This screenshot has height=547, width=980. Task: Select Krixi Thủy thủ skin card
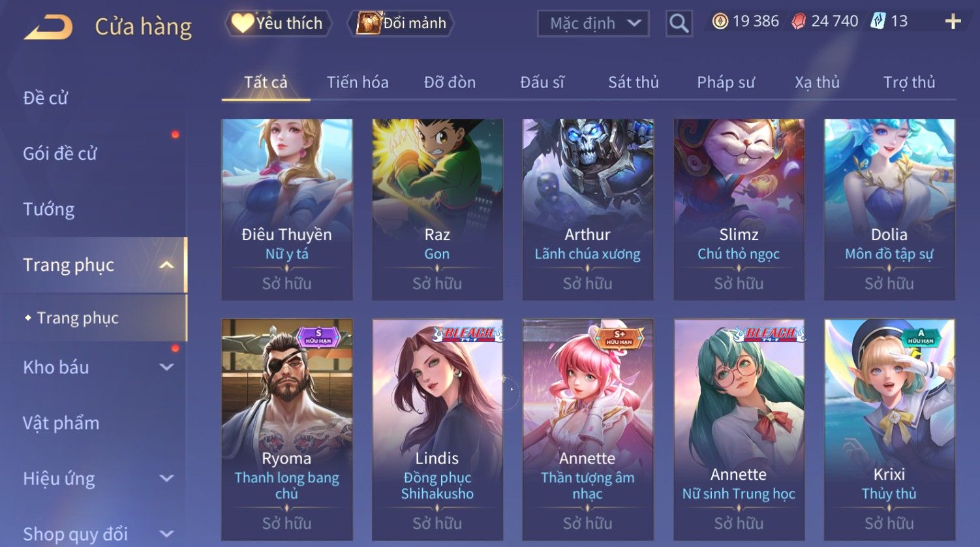pyautogui.click(x=889, y=430)
